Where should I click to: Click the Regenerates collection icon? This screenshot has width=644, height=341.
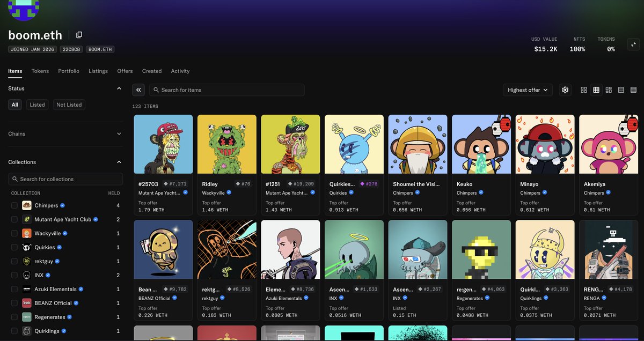point(27,317)
